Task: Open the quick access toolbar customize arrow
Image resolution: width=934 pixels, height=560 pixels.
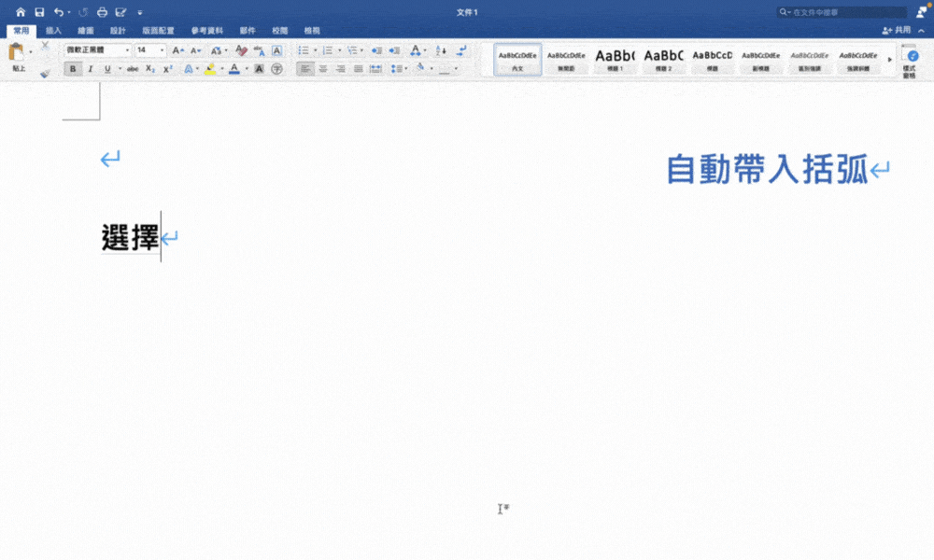Action: 140,12
